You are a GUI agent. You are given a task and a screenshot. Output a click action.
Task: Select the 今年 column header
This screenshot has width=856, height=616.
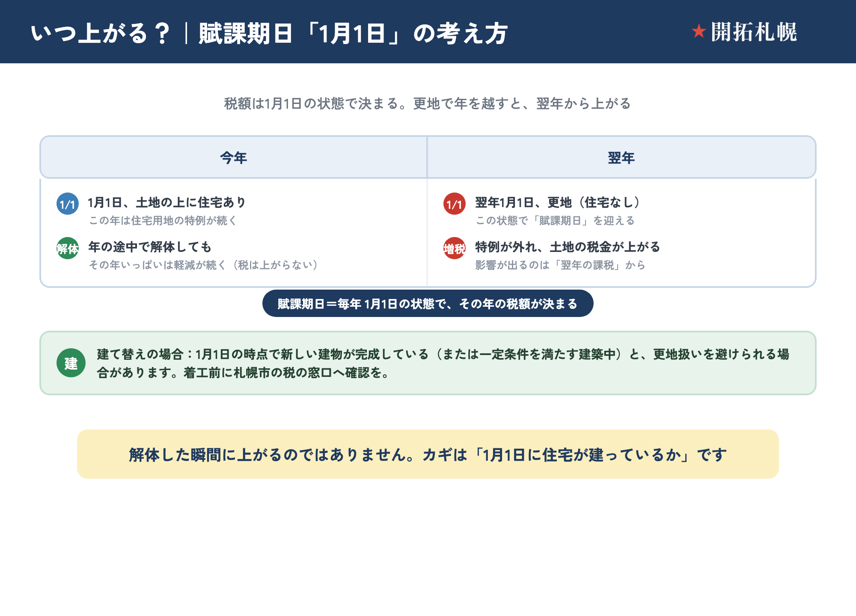(x=234, y=157)
